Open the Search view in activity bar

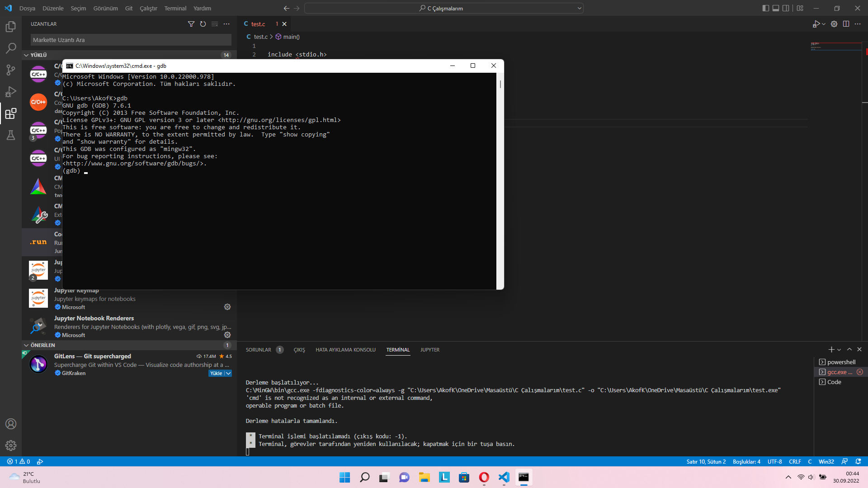click(11, 48)
